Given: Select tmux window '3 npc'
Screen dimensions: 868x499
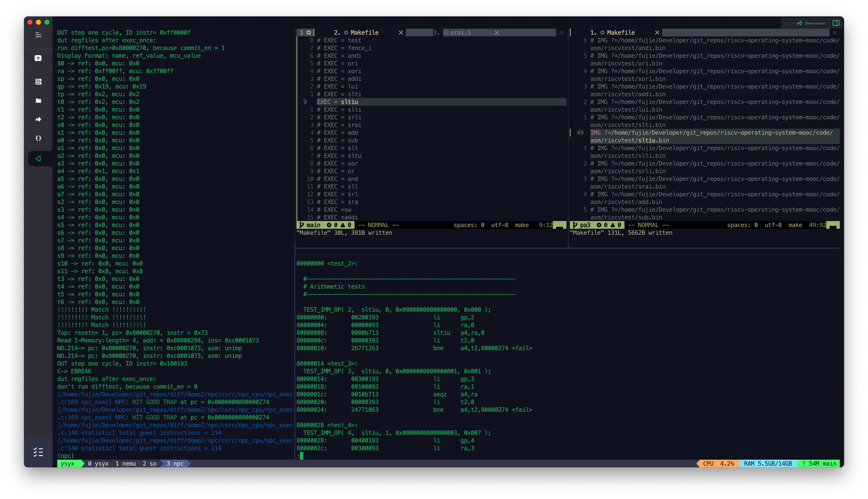Looking at the screenshot, I should pyautogui.click(x=175, y=463).
